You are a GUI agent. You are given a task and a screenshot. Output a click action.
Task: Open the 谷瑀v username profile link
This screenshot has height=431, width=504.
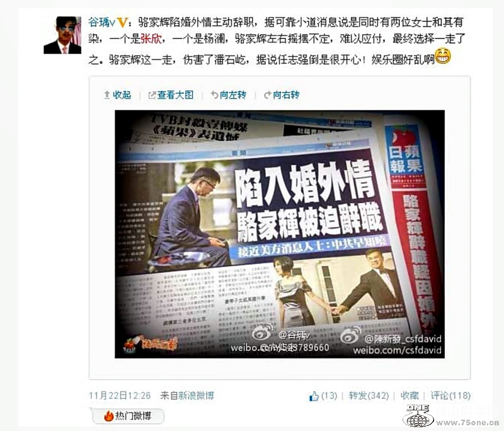pos(102,23)
